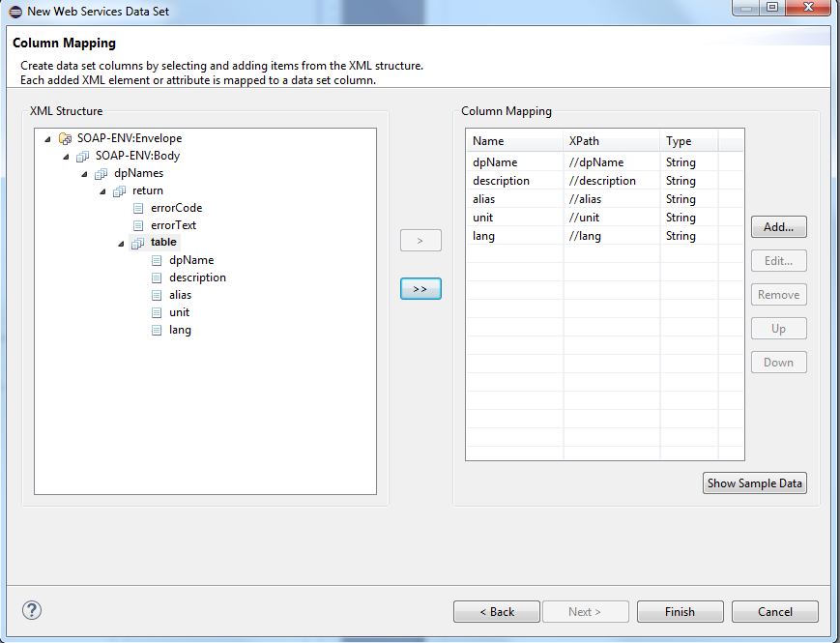Image resolution: width=840 pixels, height=643 pixels.
Task: Click the XPath column header
Action: 611,141
